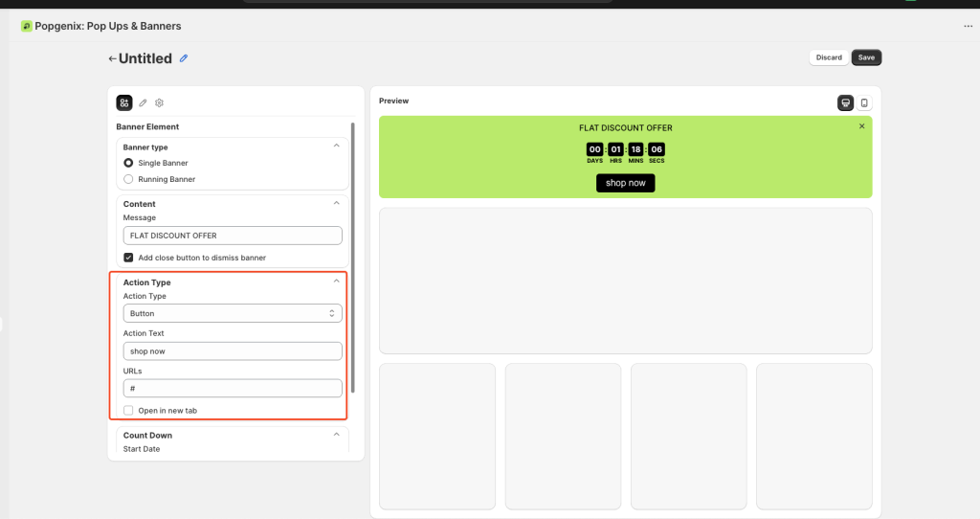The height and width of the screenshot is (519, 980).
Task: Collapse the Content section chevron
Action: tap(336, 203)
